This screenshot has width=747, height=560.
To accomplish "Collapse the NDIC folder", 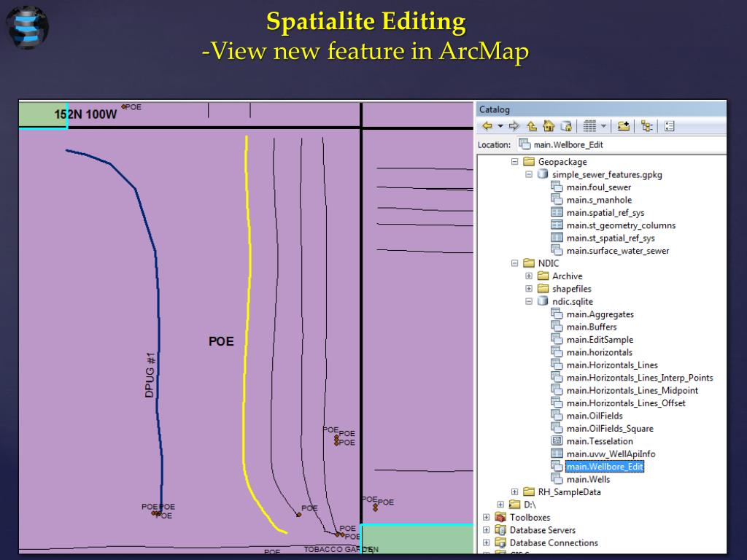I will point(514,263).
